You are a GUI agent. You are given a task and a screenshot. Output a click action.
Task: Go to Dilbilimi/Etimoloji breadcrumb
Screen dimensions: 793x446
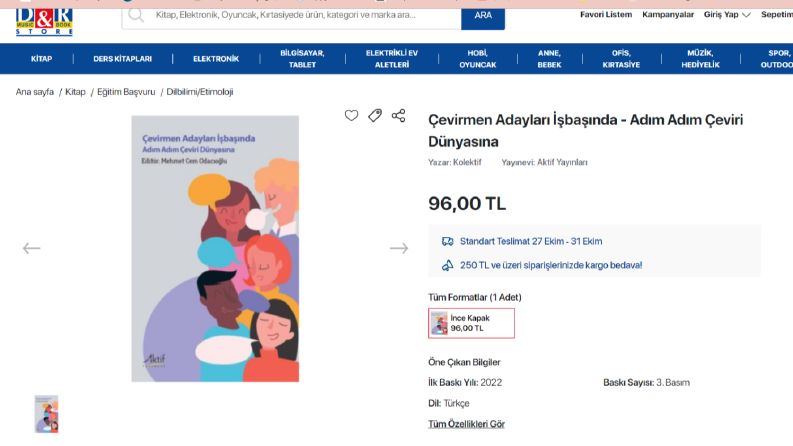(200, 92)
